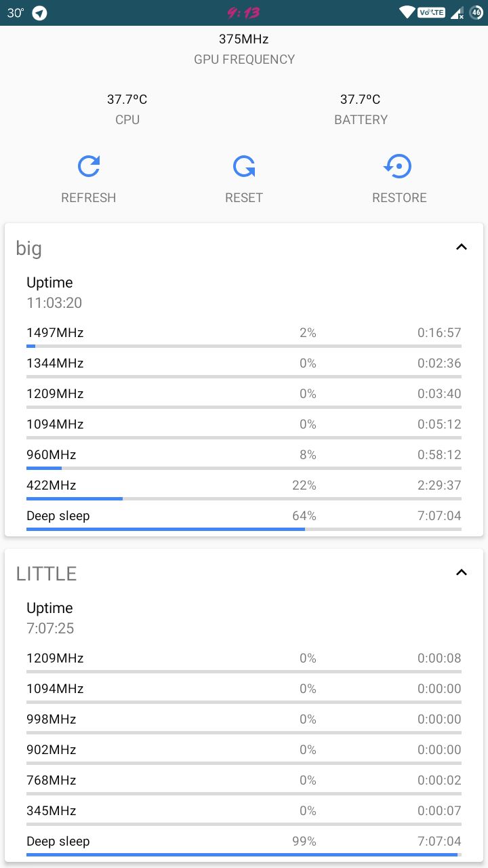Tap the 960MHz usage progress bar
The width and height of the screenshot is (488, 868).
pyautogui.click(x=244, y=468)
